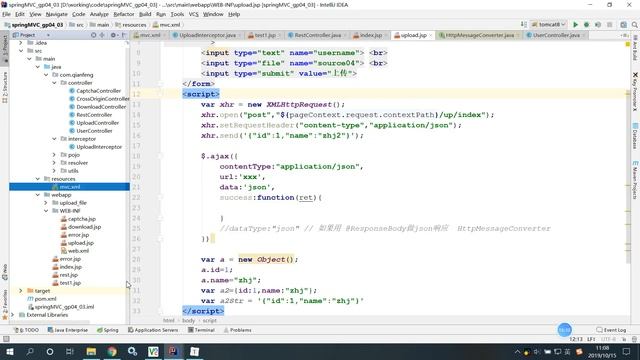Click the src breadcrumb in navigation bar
The image size is (640, 360).
76,25
